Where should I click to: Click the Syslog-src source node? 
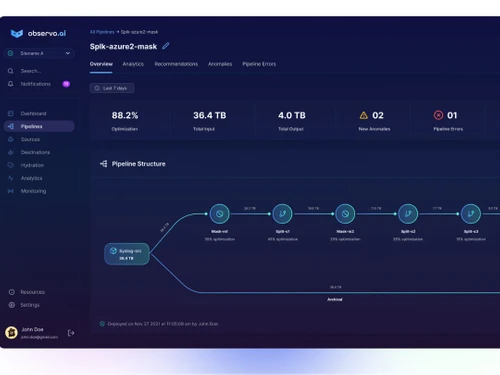pos(127,254)
